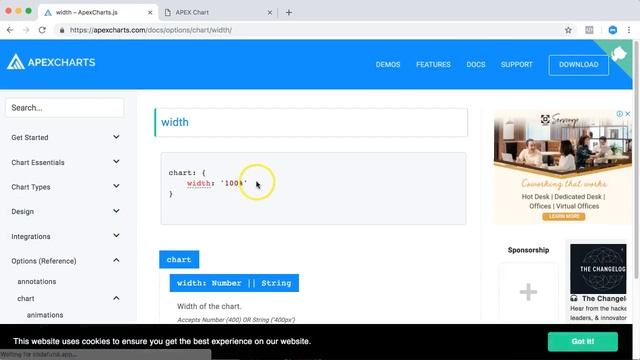
Task: Click the Sponsorship heading
Action: [528, 250]
